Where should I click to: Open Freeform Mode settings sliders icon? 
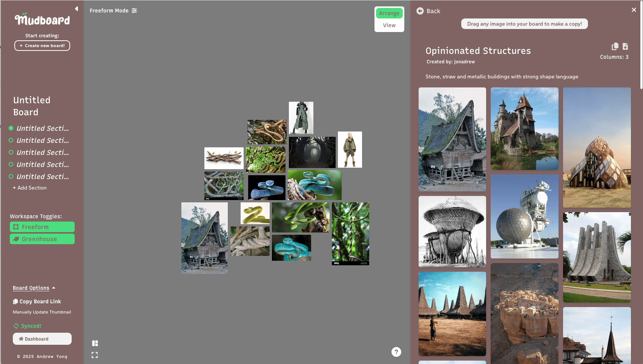134,11
